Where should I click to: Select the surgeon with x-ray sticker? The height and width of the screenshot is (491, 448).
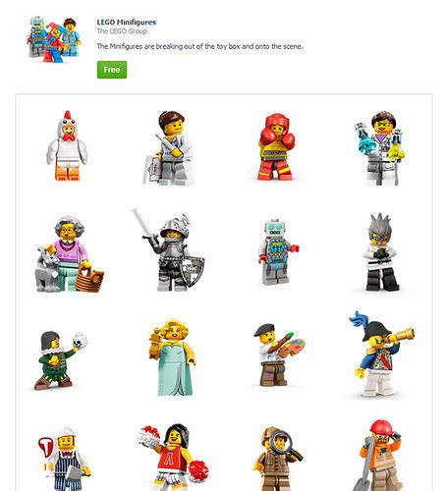169,148
